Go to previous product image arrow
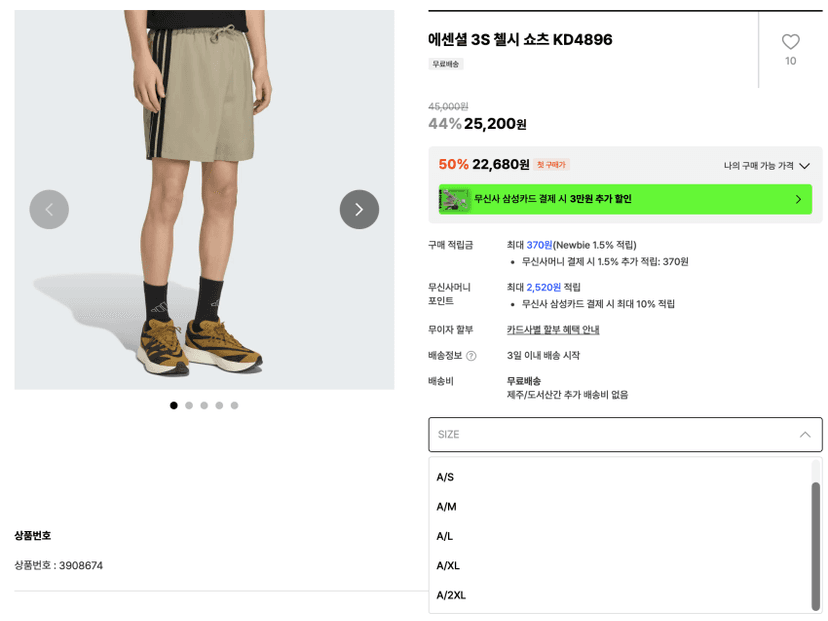 49,209
